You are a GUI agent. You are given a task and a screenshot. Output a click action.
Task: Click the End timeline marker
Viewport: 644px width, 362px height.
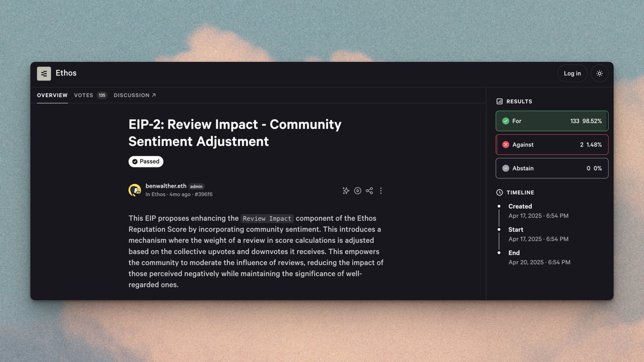(x=499, y=252)
